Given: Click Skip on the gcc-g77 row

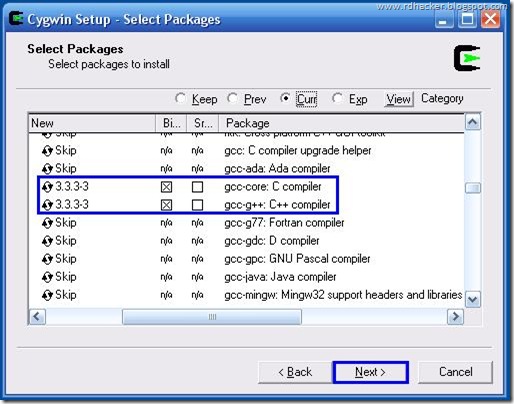Looking at the screenshot, I should click(66, 223).
